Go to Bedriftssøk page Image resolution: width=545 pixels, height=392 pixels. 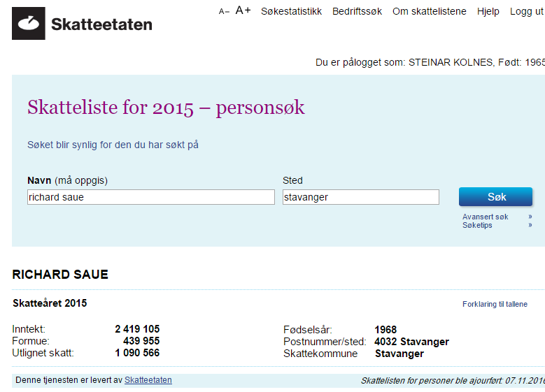(x=357, y=11)
